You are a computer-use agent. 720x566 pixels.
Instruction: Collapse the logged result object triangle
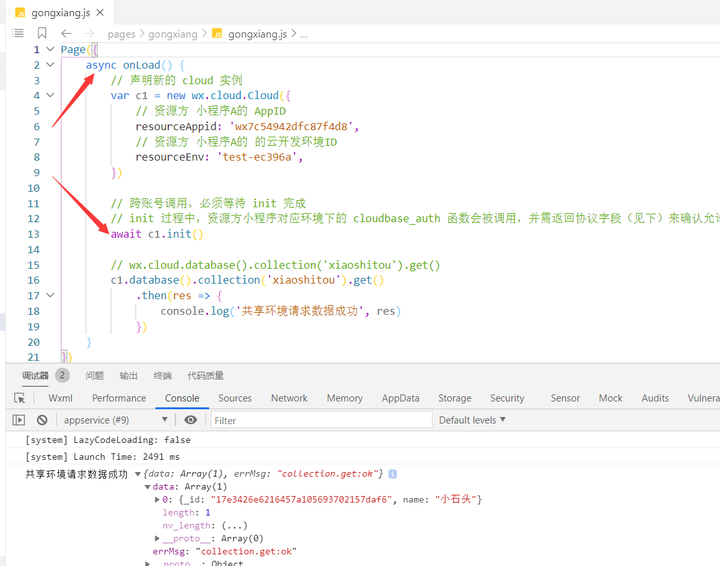coord(137,474)
